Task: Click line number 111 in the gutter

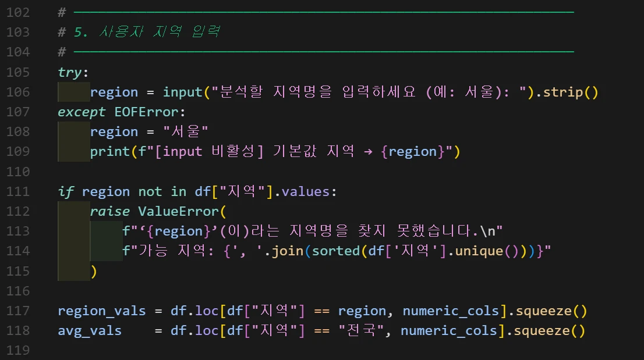Action: pos(18,191)
